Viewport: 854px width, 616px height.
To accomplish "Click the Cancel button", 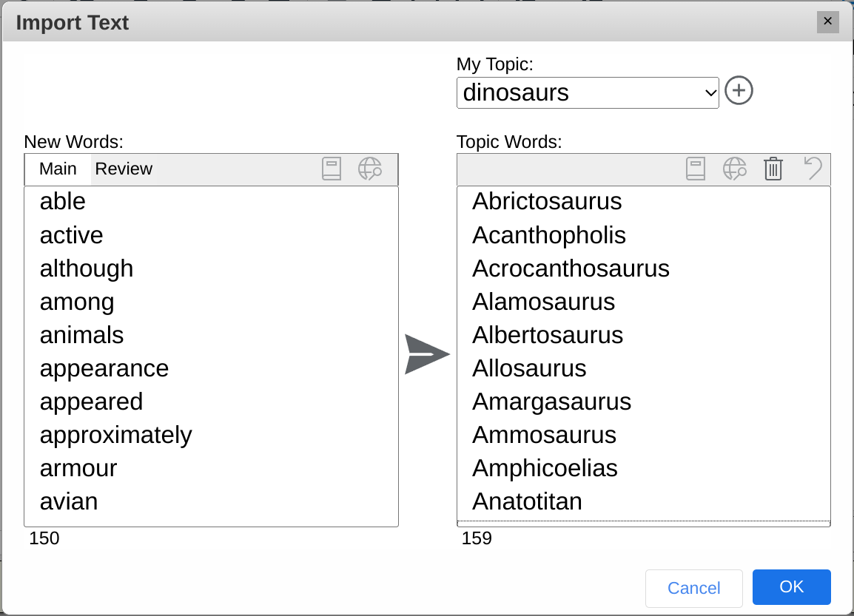I will click(x=693, y=588).
